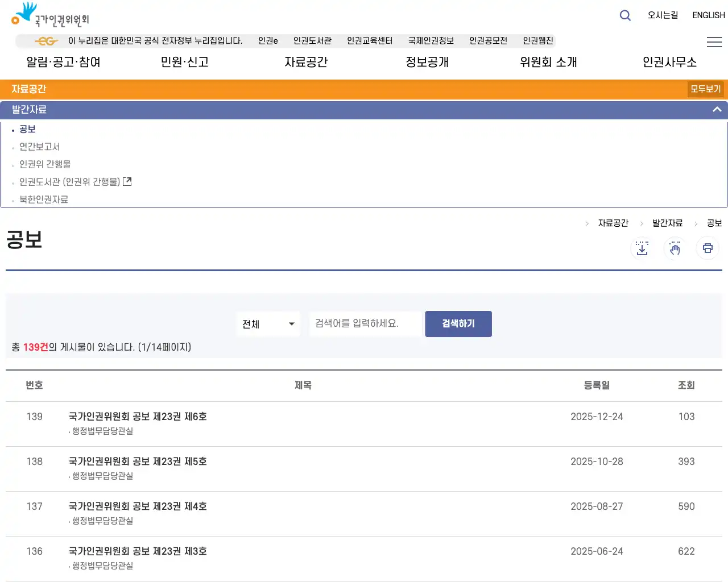The image size is (728, 582).
Task: Expand the 자료공간 breadcrumb menu
Action: (613, 223)
